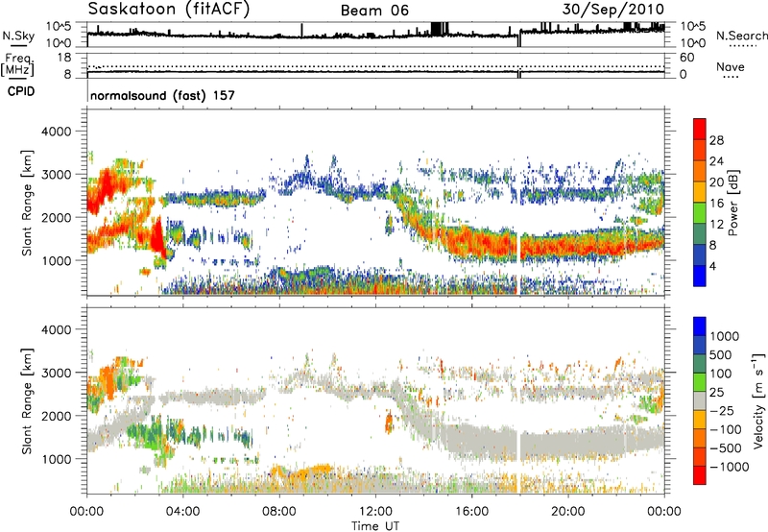
Task: Click the "2000" range tick on velocity plot
Action: point(57,416)
